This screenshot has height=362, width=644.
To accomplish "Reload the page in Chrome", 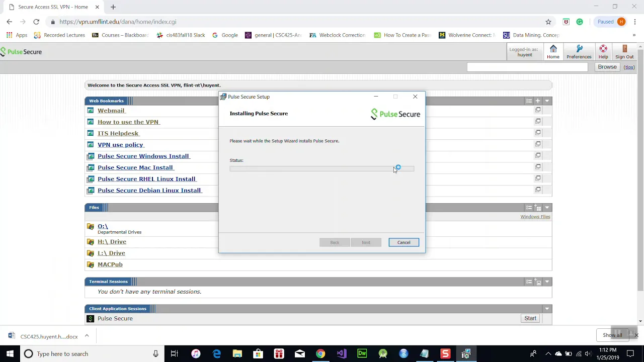I will (x=36, y=22).
